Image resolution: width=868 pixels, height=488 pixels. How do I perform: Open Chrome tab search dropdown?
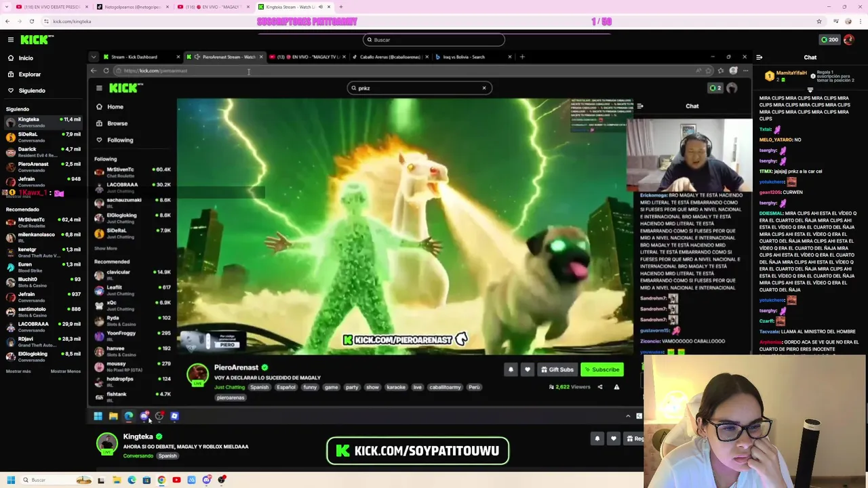pos(6,7)
